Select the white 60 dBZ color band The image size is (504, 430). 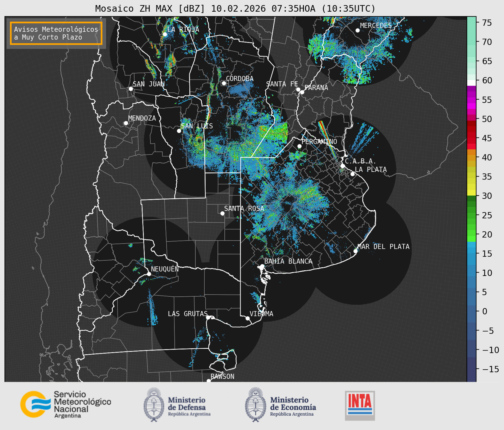[x=471, y=83]
